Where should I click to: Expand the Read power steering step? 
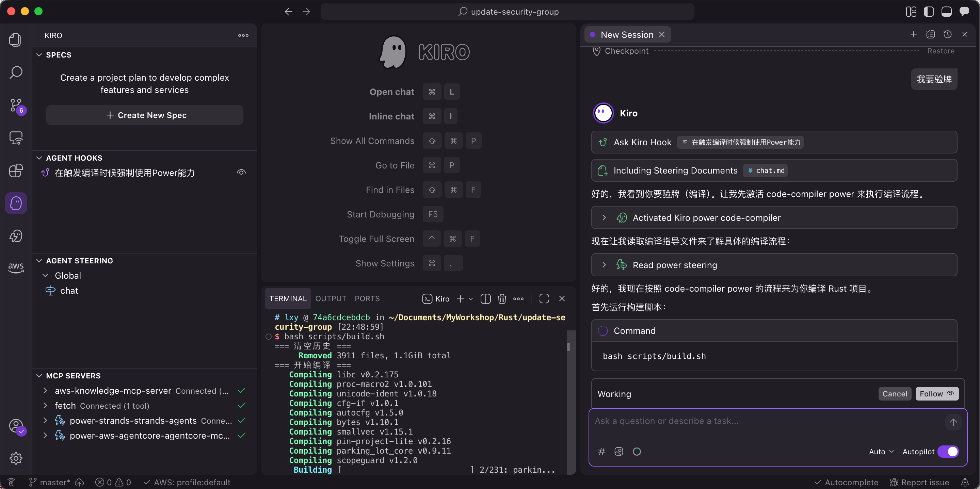pos(604,265)
